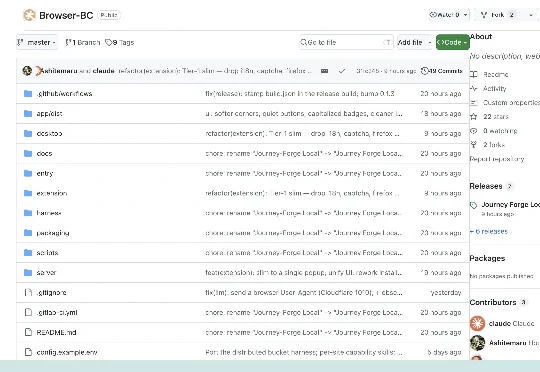Viewport: 540px width, 372px height.
Task: Click the eye icon beside 0 watching
Action: (x=474, y=131)
